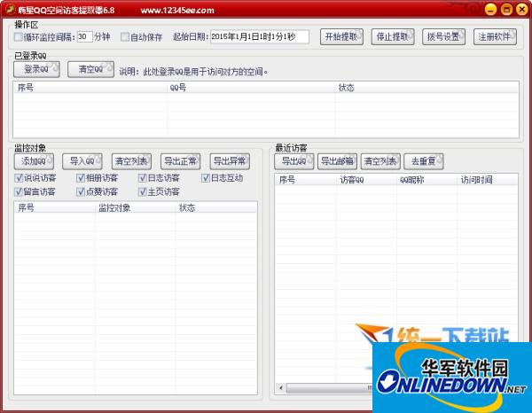
Task: Click 序号 header in 最近访客 table
Action: 306,180
